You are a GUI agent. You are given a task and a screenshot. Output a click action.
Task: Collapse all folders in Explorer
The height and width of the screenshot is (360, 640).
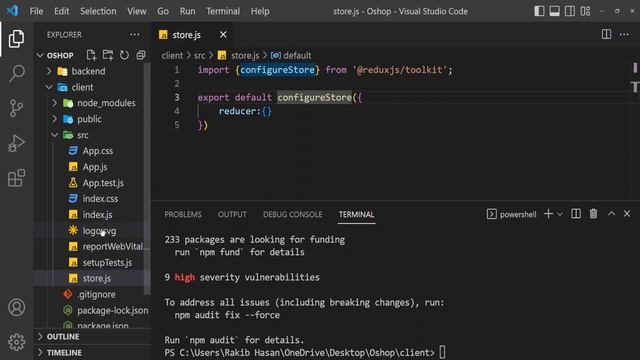(141, 55)
